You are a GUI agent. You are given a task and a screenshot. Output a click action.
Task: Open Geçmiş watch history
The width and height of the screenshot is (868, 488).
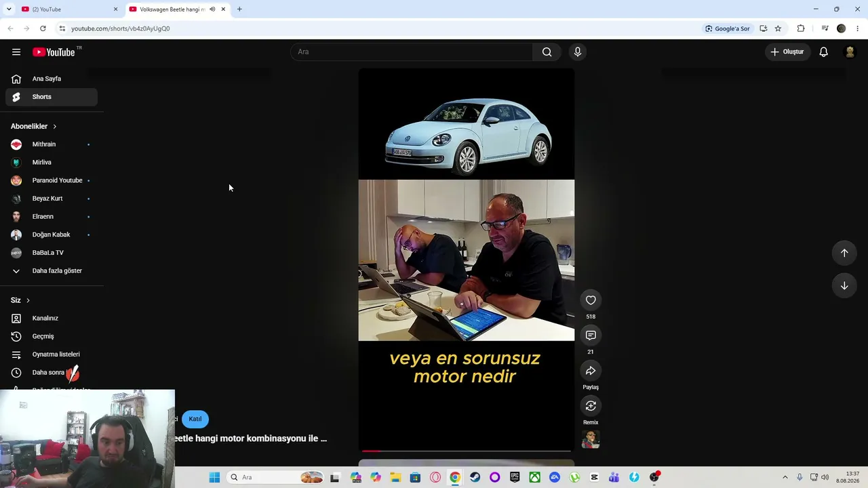[x=52, y=336]
